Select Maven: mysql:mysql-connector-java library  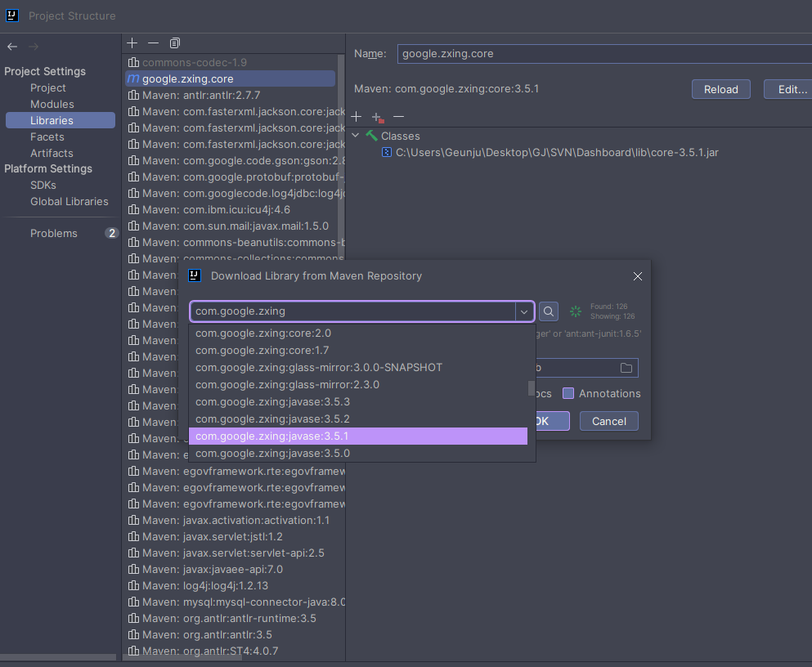point(236,602)
